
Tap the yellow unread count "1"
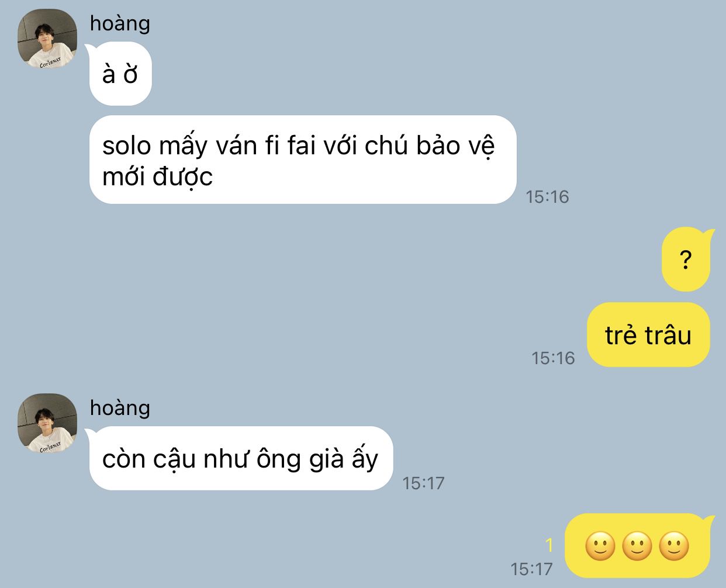549,545
